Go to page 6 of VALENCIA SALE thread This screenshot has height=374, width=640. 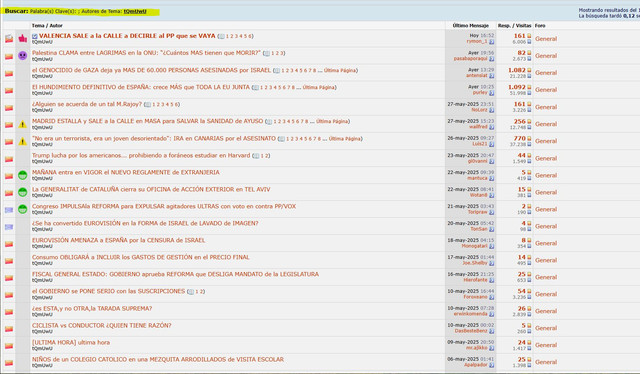pyautogui.click(x=250, y=36)
